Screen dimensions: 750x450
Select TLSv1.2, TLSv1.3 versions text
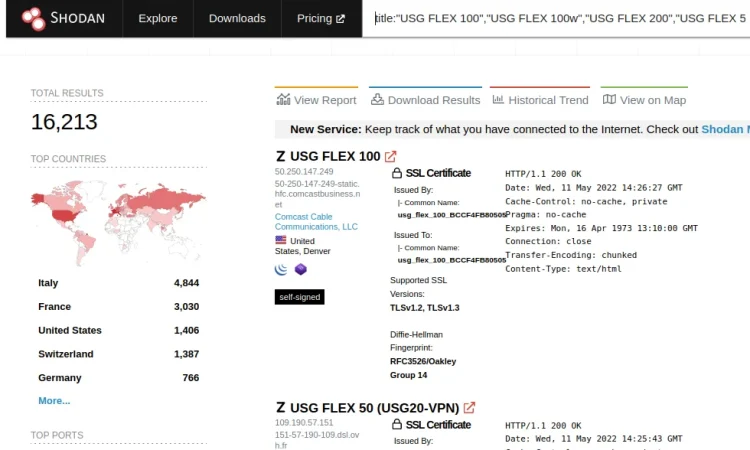(425, 307)
